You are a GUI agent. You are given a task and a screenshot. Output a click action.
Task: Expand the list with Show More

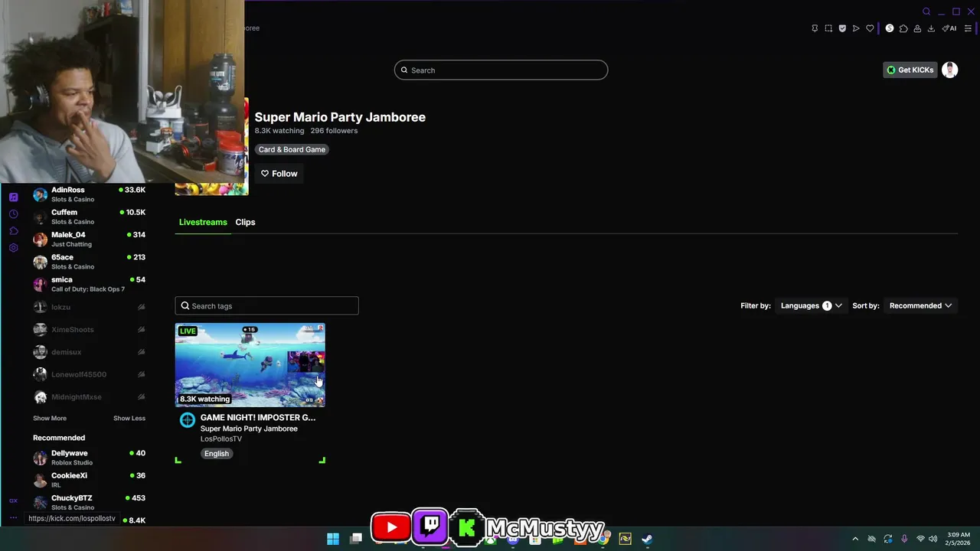(x=50, y=418)
